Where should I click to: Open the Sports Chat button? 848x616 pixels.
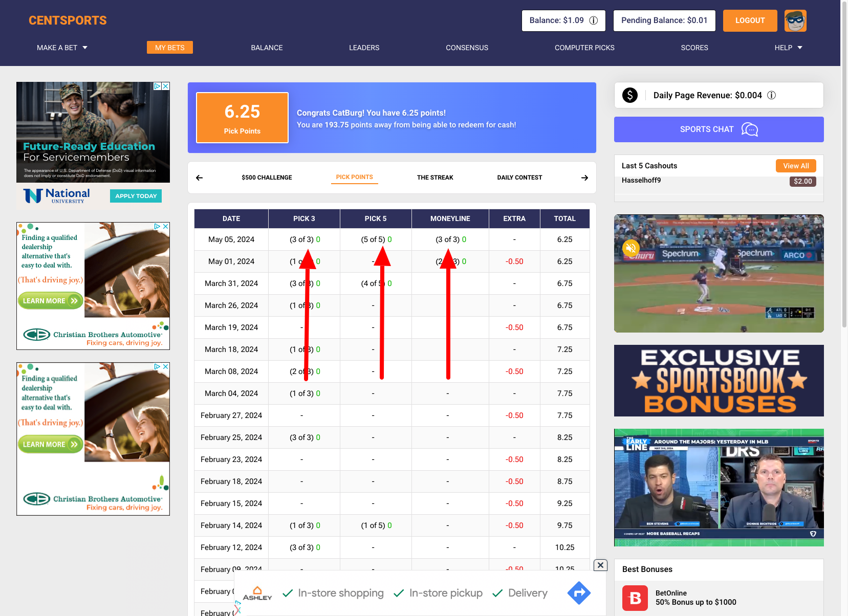(719, 129)
